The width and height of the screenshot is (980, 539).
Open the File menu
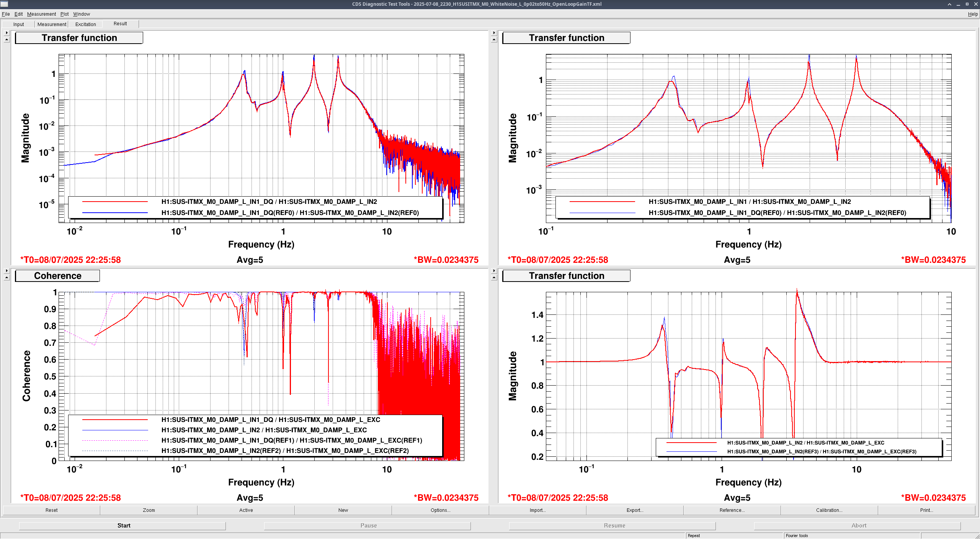6,14
